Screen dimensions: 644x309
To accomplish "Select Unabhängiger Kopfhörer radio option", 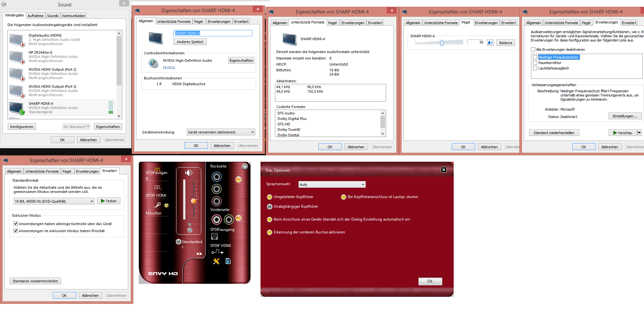I will point(270,206).
